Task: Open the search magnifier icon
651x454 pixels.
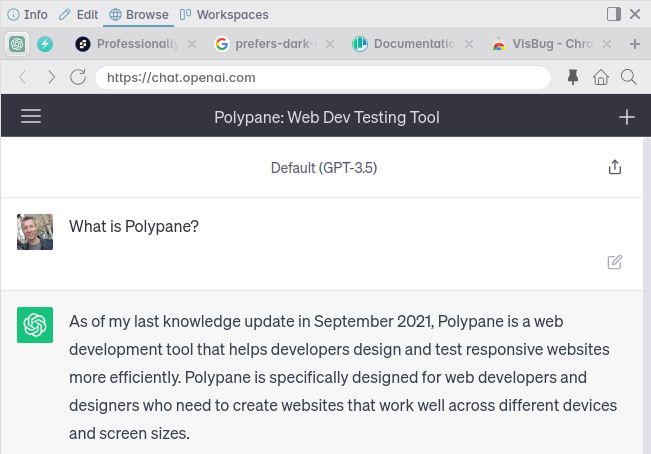Action: (629, 77)
